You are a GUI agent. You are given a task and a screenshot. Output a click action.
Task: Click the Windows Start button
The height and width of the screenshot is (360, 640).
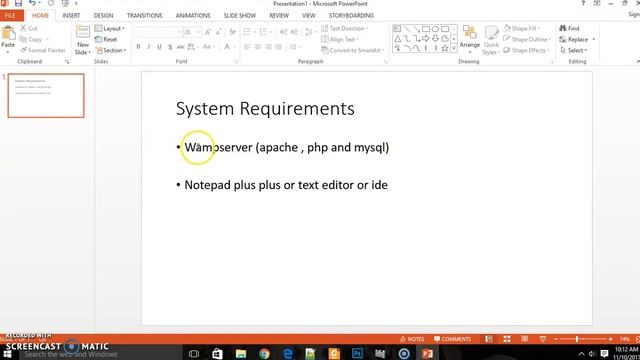pos(7,353)
